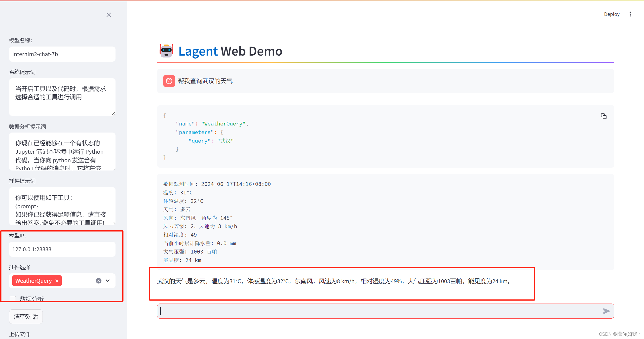Screen dimensions: 644x339
Task: Click the 天气: 多云 line
Action: coord(177,209)
